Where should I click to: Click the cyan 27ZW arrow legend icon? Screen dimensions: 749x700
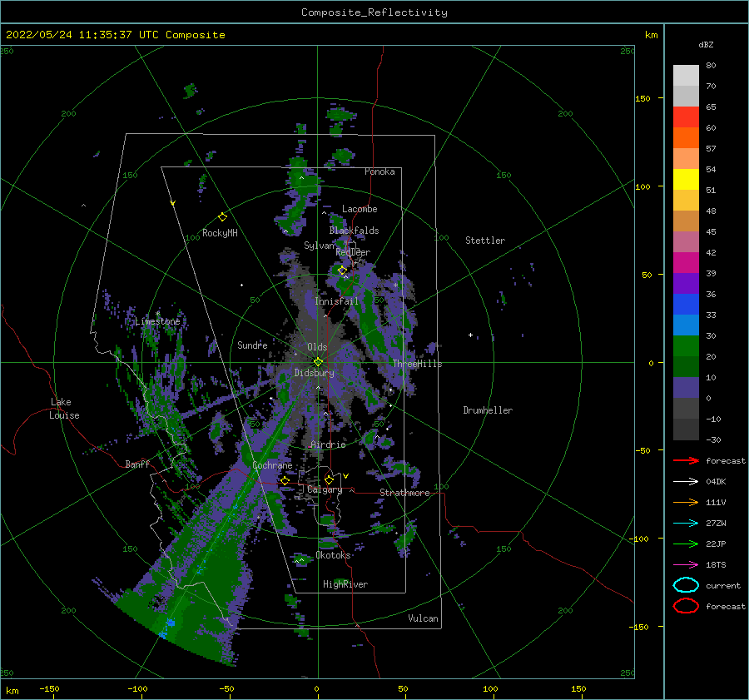click(686, 524)
